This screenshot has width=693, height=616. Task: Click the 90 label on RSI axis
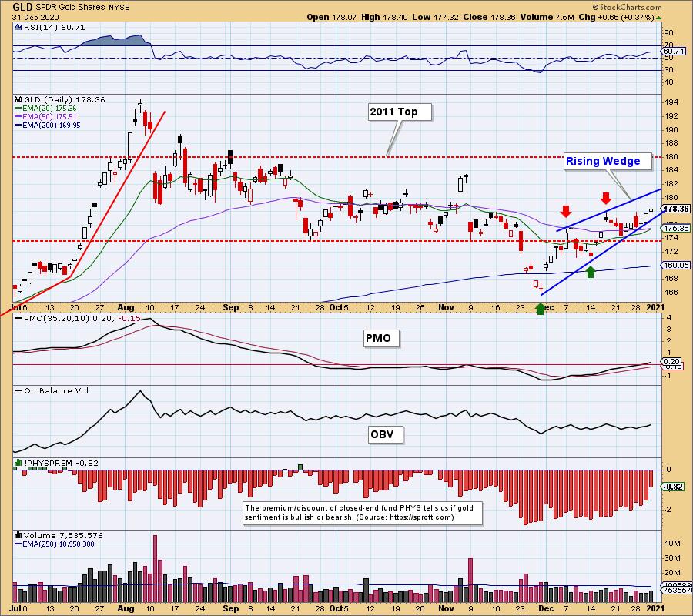click(668, 33)
